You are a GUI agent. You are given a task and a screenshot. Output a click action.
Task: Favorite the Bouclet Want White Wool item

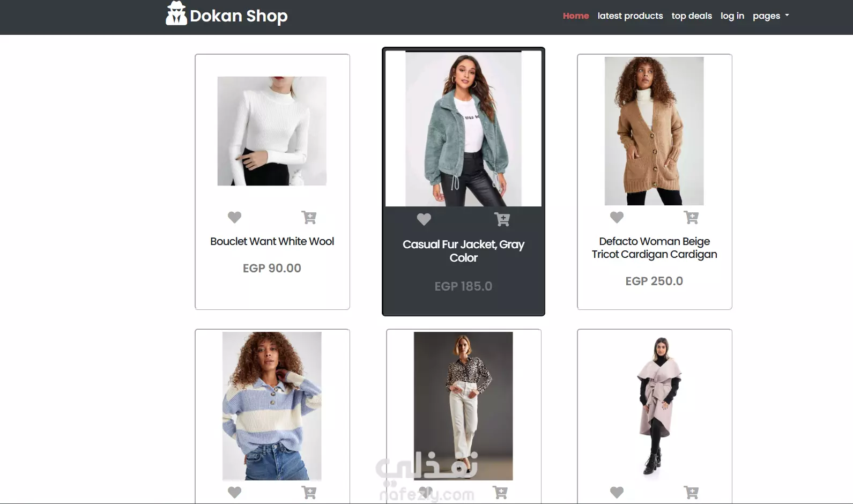click(x=234, y=217)
